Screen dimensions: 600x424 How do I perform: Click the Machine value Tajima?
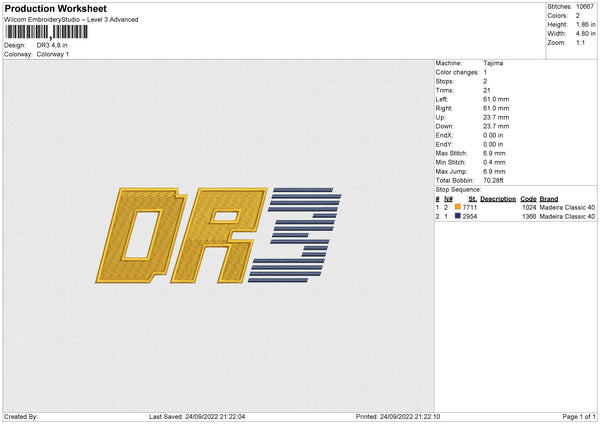493,63
